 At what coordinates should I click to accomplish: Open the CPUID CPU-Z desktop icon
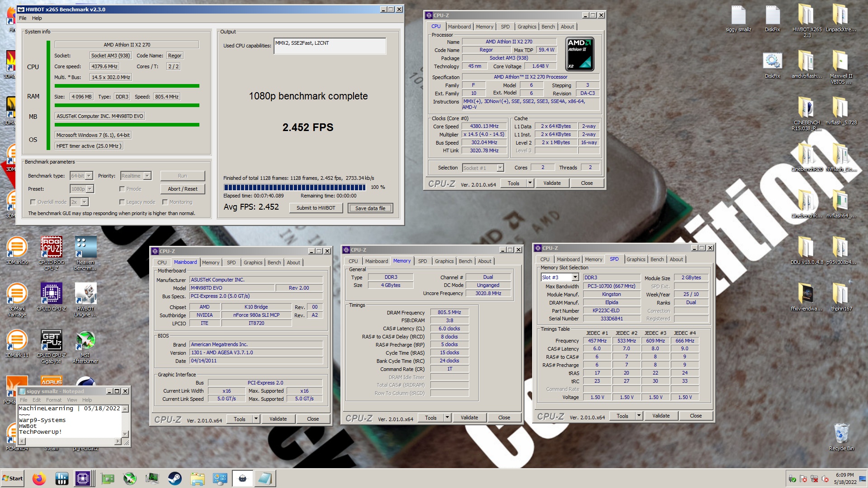(x=52, y=297)
